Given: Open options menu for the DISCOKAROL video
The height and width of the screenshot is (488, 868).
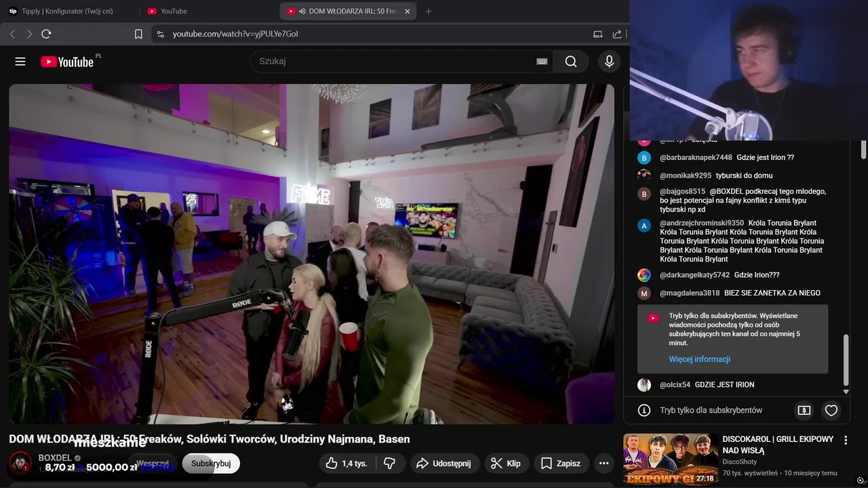Looking at the screenshot, I should [x=846, y=441].
